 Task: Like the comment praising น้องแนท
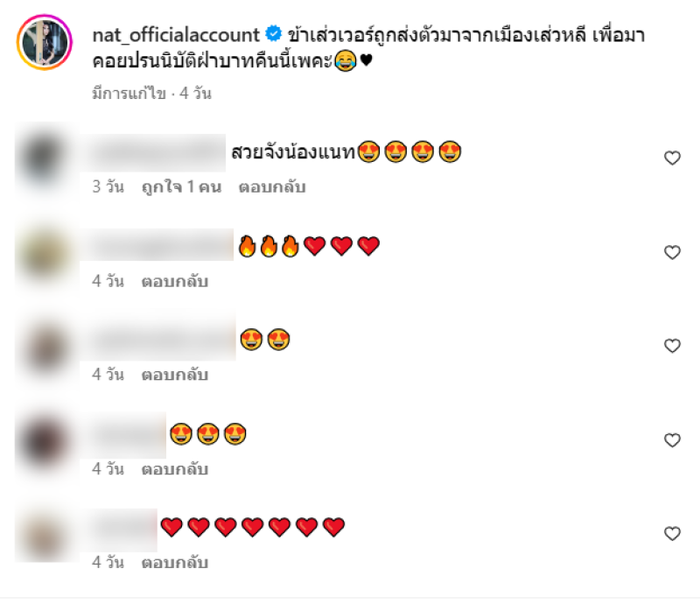pos(672,158)
